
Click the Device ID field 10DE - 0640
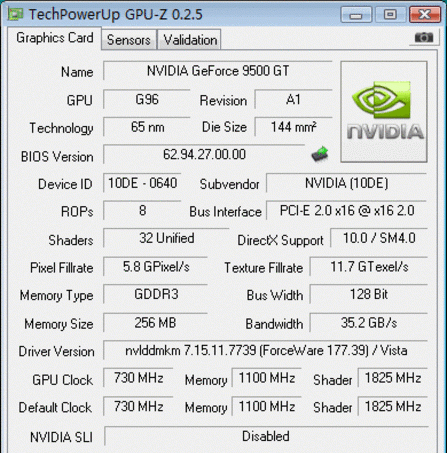pyautogui.click(x=142, y=183)
